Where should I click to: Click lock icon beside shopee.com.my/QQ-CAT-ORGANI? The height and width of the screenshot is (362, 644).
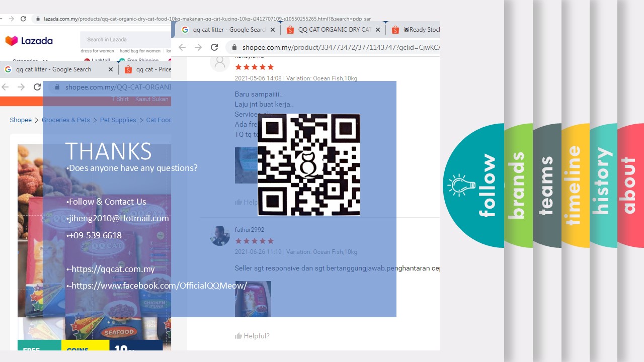57,87
